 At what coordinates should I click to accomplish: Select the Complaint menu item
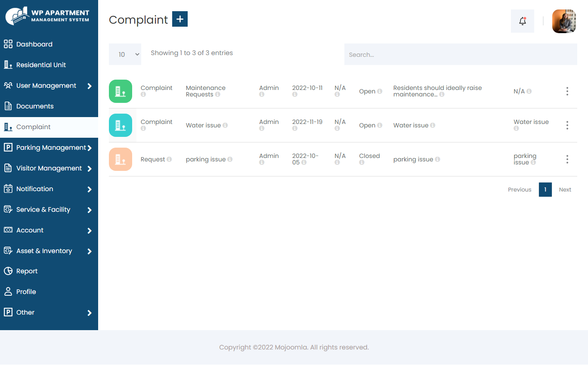click(49, 127)
